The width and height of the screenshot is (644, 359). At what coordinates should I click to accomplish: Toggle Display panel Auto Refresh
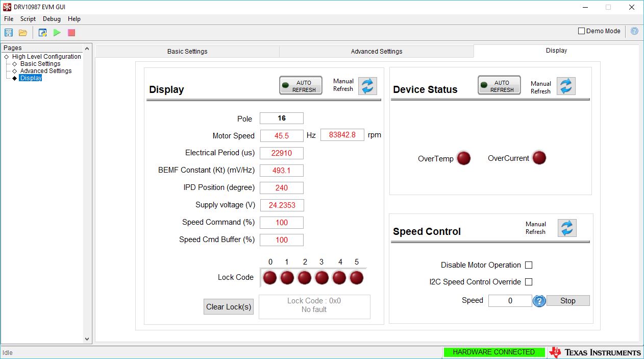point(301,85)
